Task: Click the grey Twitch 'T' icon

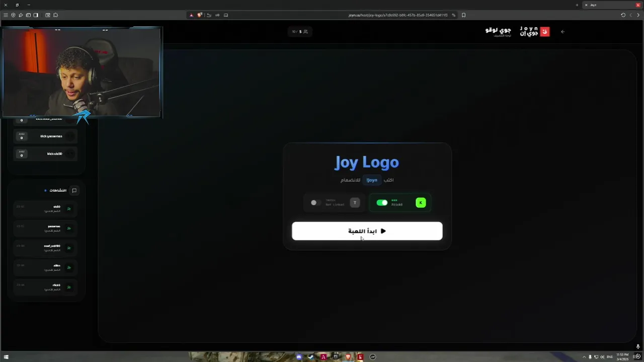Action: (x=355, y=203)
